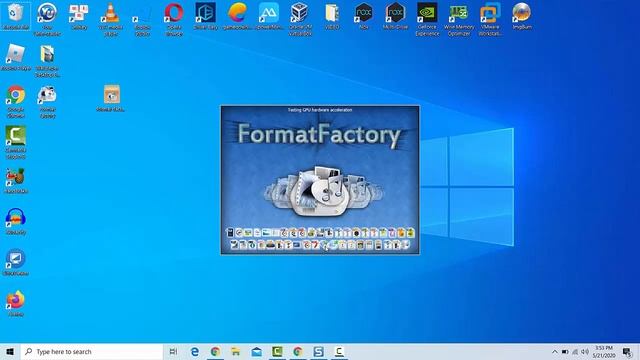Screen dimensions: 640x360
Task: Open the lone beige box desktop icon
Action: [x=111, y=98]
